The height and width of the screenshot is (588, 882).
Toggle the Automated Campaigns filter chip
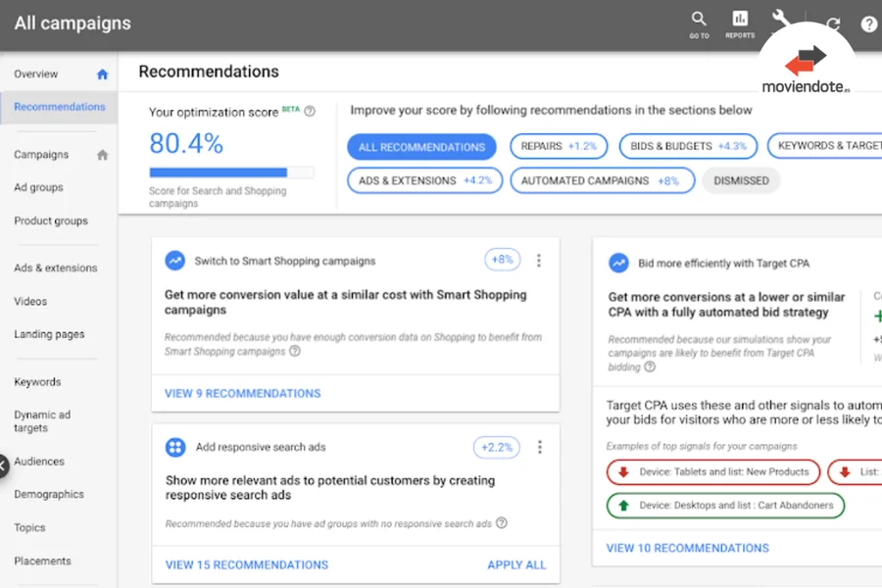602,180
